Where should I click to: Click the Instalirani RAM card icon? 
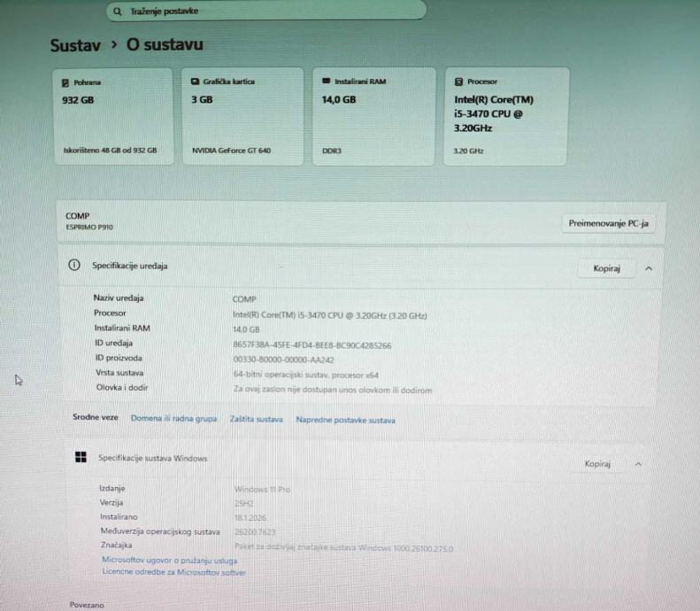coord(327,81)
